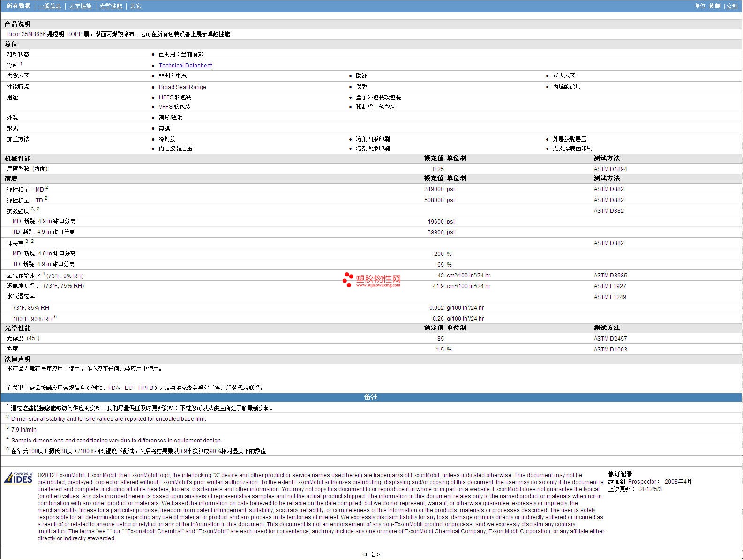Select the 319000 psi modulus value
743x560 pixels.
439,189
